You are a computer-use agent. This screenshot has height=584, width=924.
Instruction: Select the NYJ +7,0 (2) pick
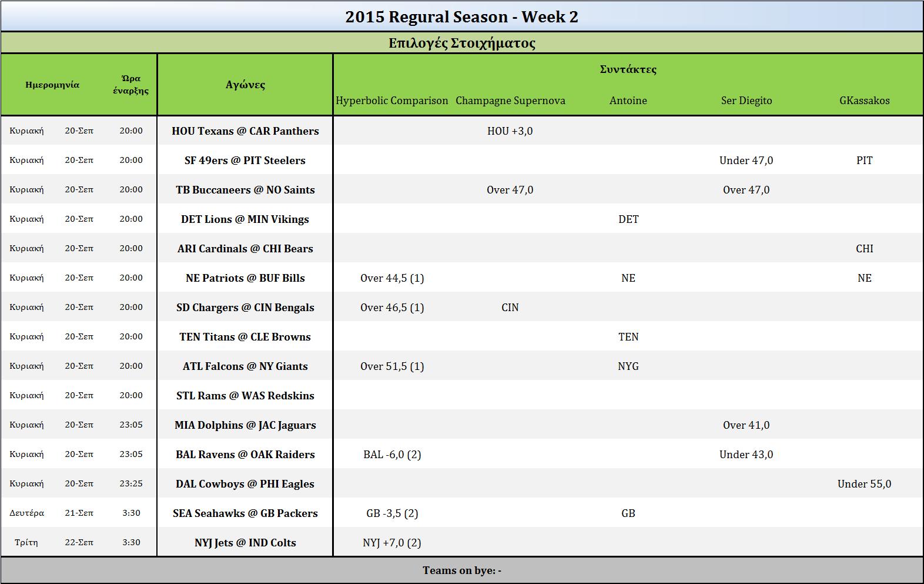(392, 542)
